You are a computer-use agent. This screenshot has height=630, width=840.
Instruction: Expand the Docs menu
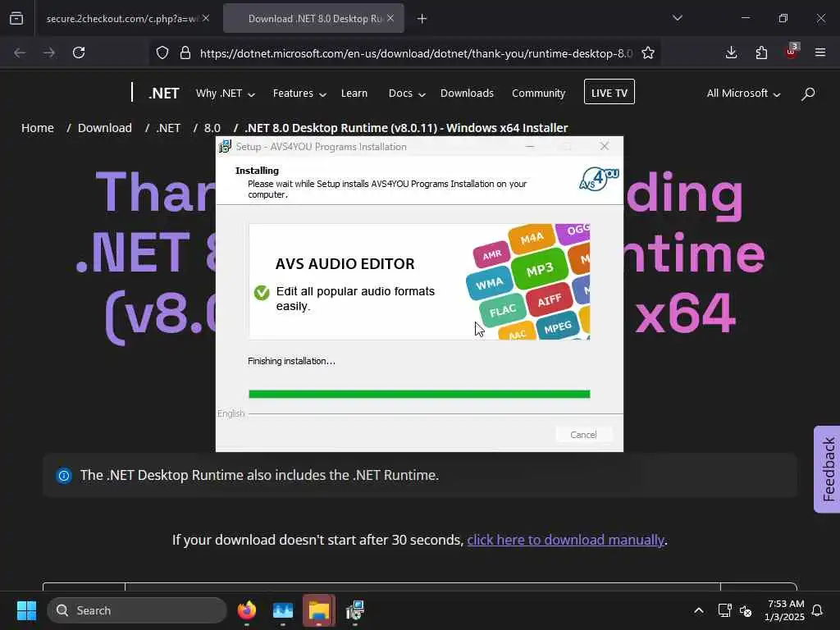pyautogui.click(x=407, y=94)
